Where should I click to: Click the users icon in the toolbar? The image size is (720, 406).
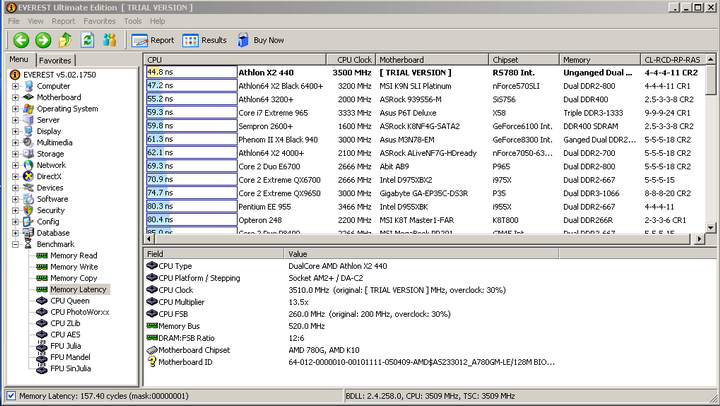click(110, 40)
